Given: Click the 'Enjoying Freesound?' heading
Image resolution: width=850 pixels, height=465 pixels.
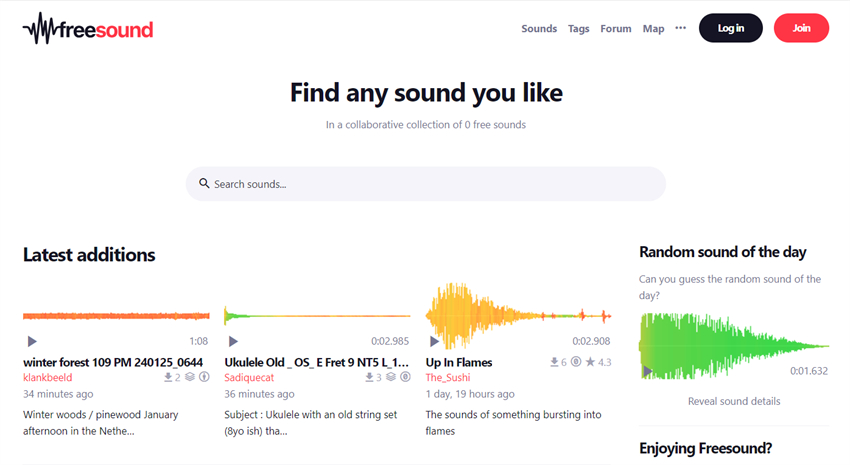Looking at the screenshot, I should pyautogui.click(x=705, y=448).
